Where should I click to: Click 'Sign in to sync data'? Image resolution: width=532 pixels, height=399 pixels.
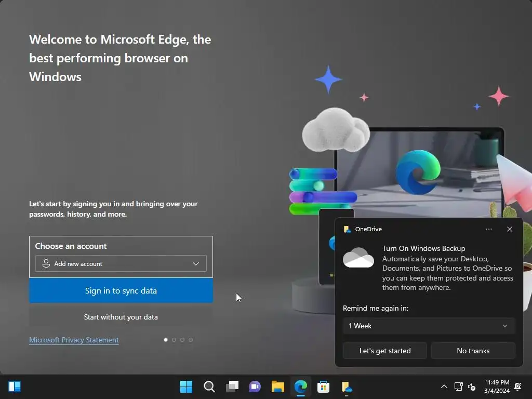pyautogui.click(x=121, y=291)
